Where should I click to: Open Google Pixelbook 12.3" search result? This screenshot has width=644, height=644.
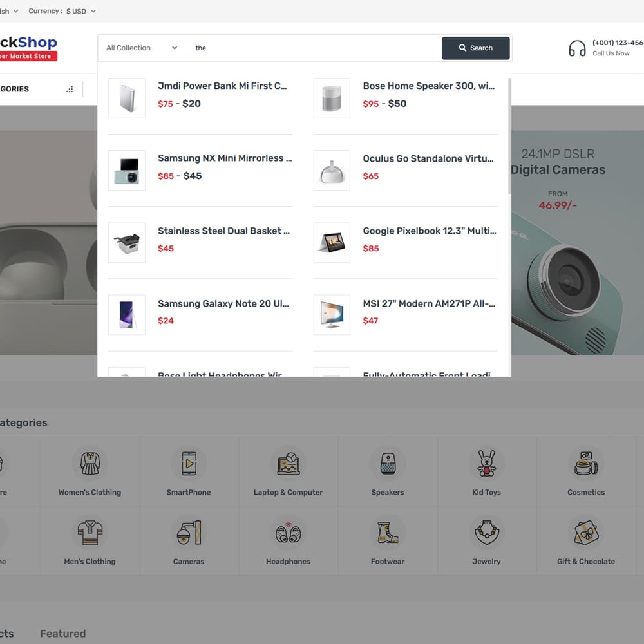[429, 231]
